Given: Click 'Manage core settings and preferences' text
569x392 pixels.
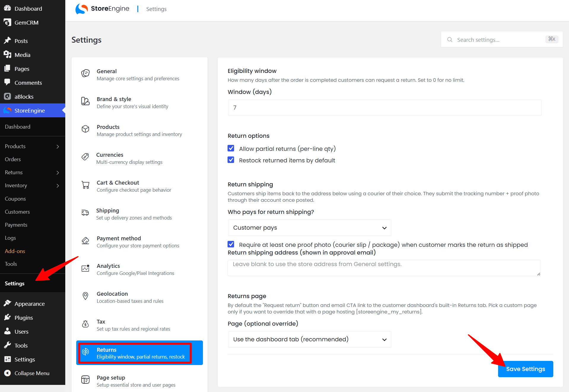Looking at the screenshot, I should pos(138,79).
